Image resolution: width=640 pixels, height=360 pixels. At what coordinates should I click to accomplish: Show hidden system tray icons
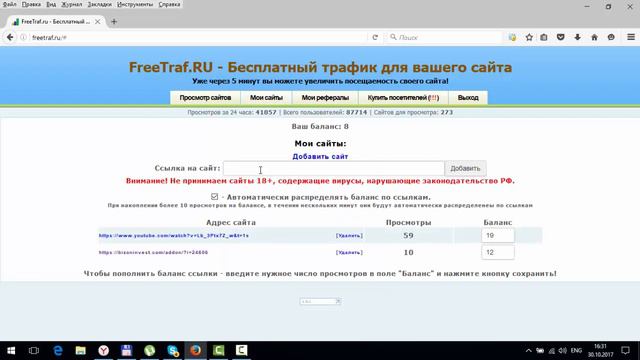click(528, 351)
